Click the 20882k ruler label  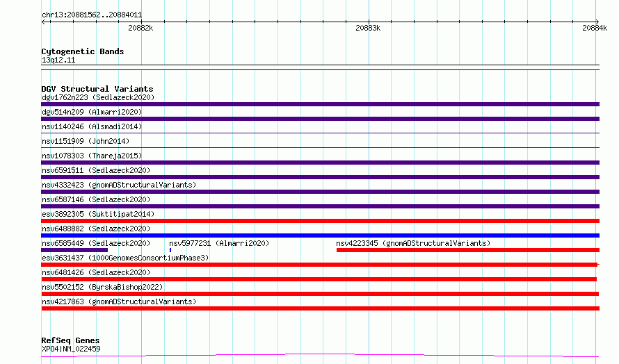(140, 28)
